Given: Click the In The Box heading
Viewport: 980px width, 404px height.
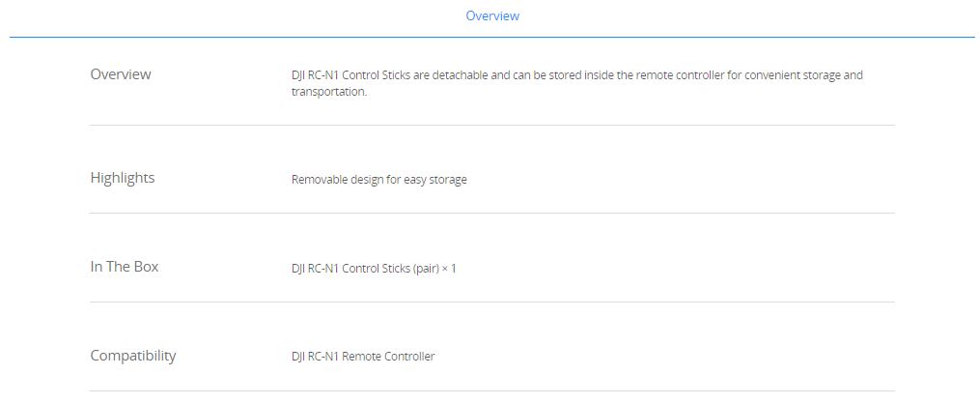Looking at the screenshot, I should (125, 267).
